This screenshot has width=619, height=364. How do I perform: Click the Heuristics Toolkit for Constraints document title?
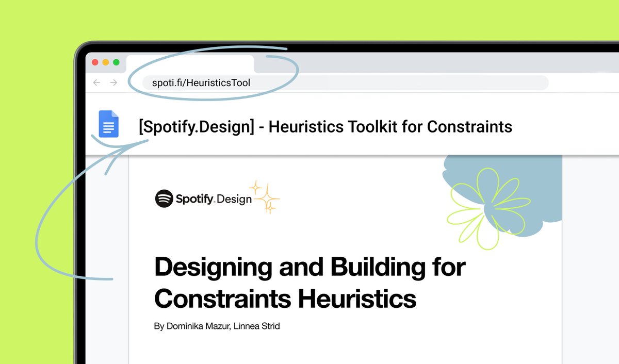[325, 126]
